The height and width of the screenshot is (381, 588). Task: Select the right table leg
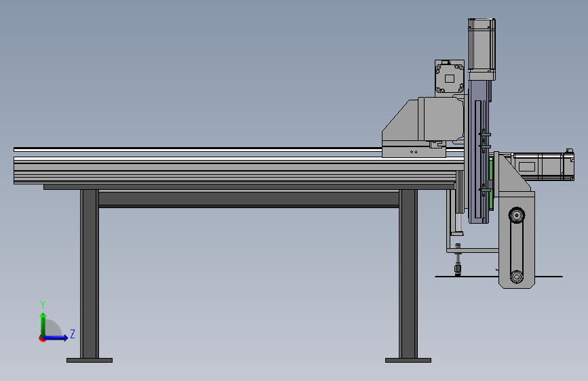pyautogui.click(x=408, y=274)
